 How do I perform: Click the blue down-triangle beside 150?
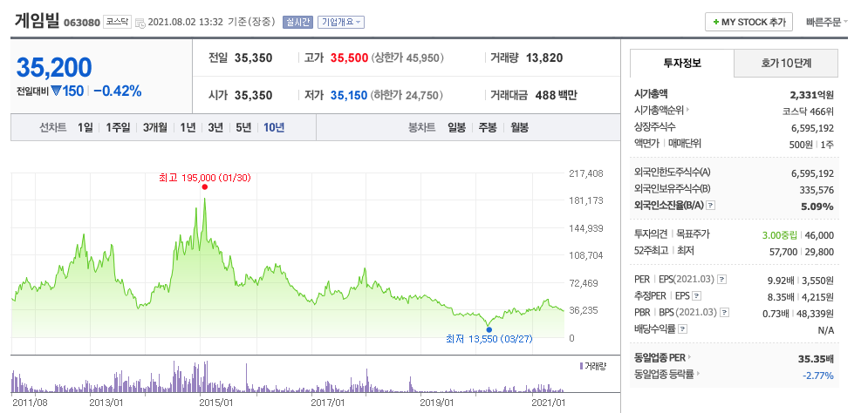[x=56, y=91]
